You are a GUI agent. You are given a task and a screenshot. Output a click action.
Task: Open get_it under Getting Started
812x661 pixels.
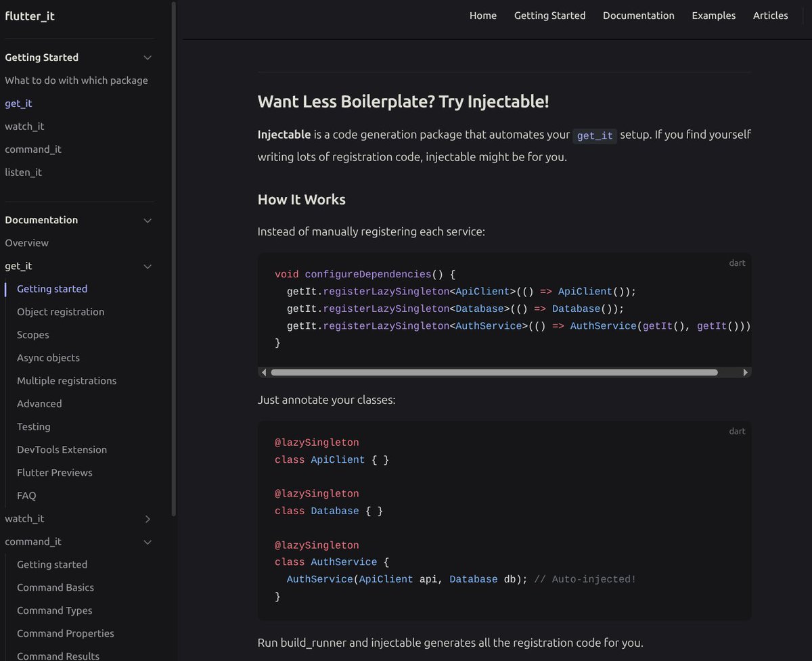[x=18, y=104]
